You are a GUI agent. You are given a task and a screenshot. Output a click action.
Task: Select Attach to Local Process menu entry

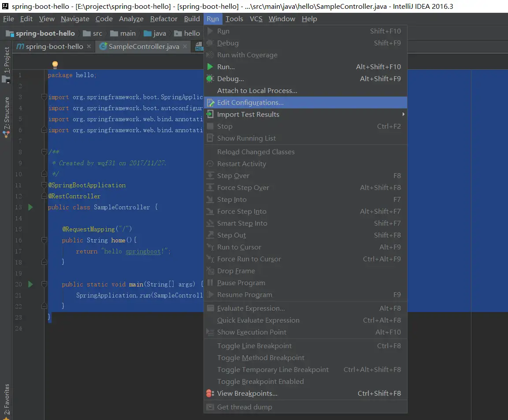[257, 91]
